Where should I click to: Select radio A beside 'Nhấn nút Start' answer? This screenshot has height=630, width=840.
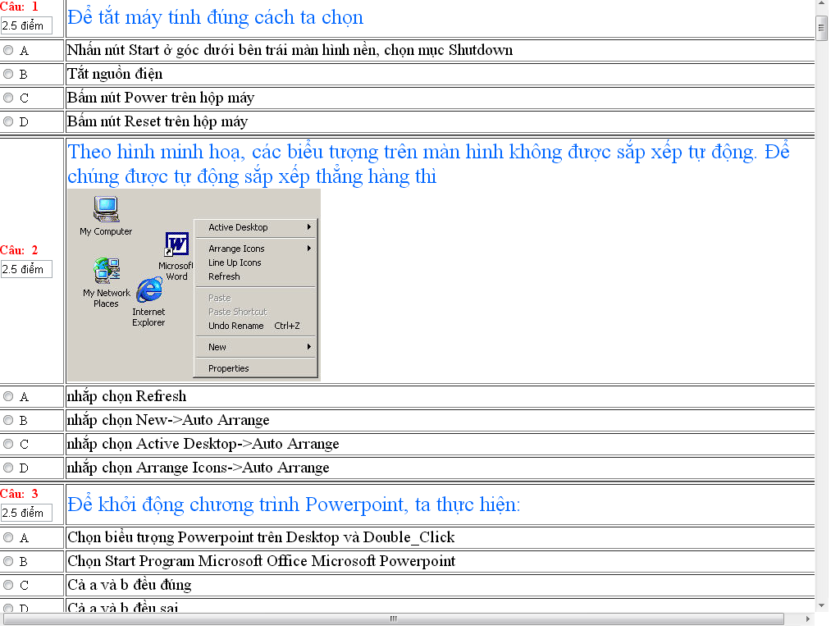[8, 50]
